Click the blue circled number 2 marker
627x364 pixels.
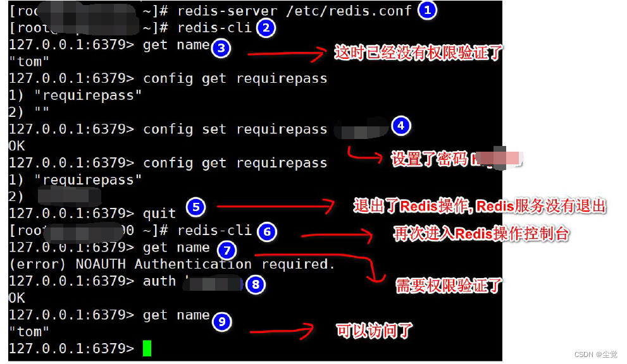(266, 28)
